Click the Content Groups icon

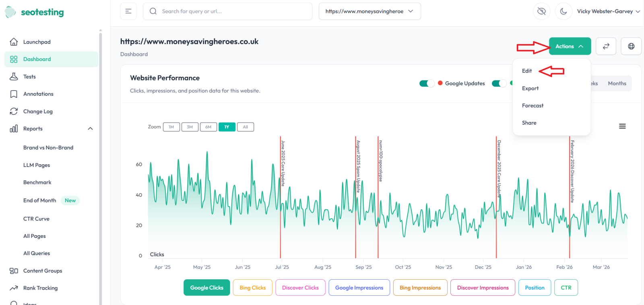tap(14, 271)
